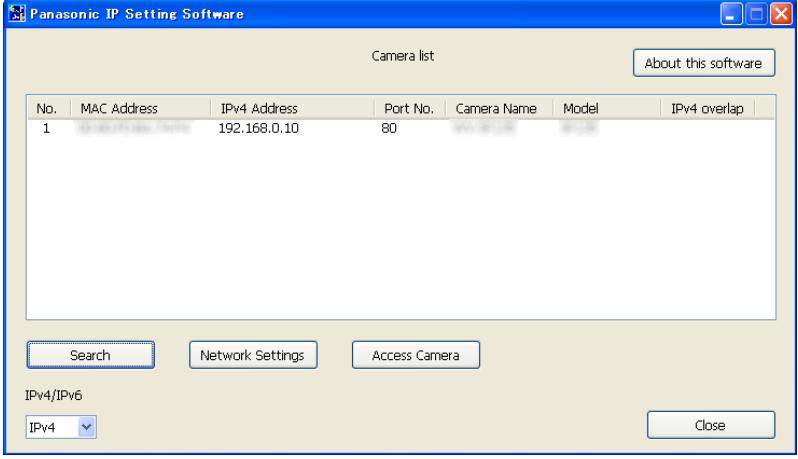Sort by the No. column header

pyautogui.click(x=47, y=108)
